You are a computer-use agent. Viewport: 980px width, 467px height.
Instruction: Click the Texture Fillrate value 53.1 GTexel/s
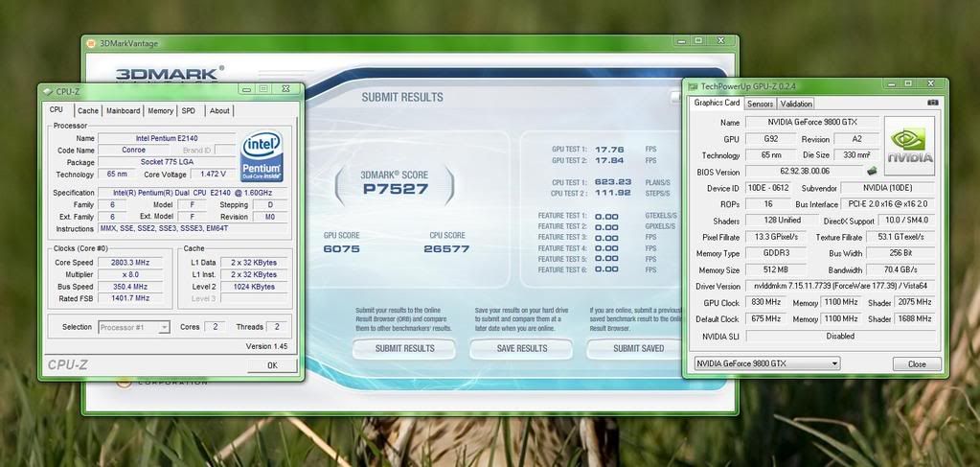[x=900, y=237]
